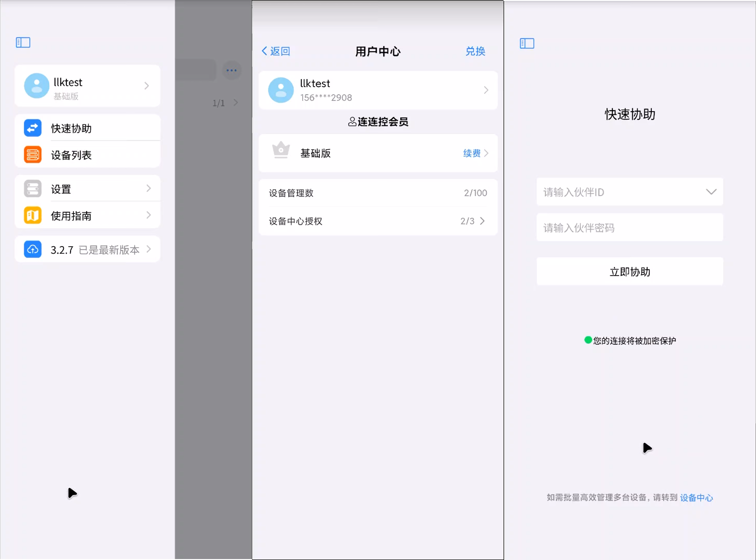Click llktest name in 用户中心

tap(315, 83)
